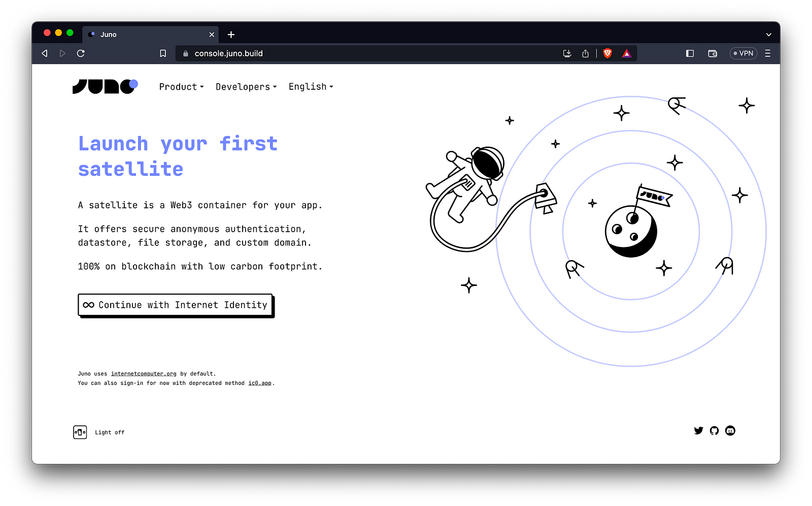The height and width of the screenshot is (506, 812).
Task: Click the Brave Rewards triangle icon
Action: click(x=627, y=53)
